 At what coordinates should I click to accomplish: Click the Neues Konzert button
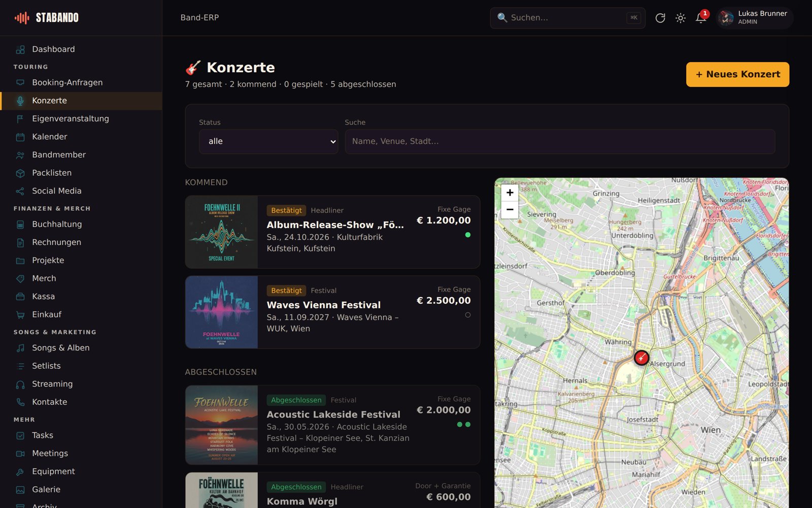tap(737, 74)
